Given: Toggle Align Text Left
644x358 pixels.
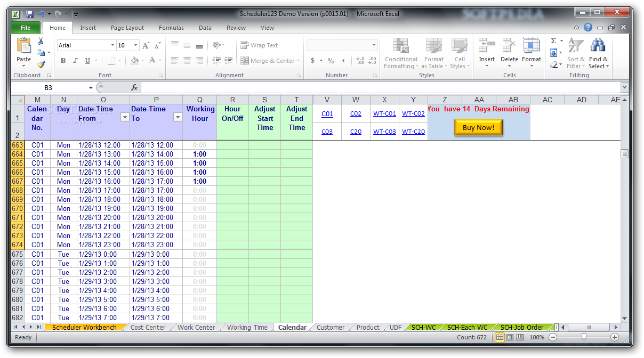Looking at the screenshot, I should tap(175, 61).
